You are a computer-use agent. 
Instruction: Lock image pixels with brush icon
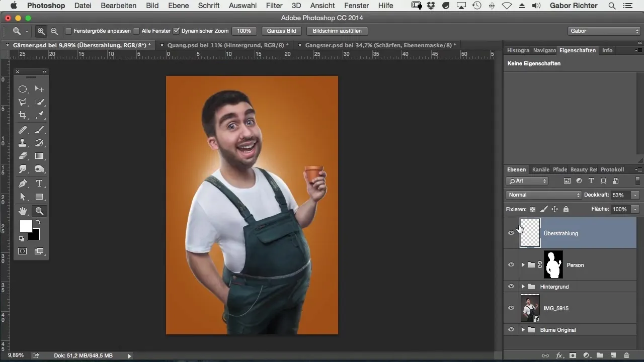coord(543,209)
